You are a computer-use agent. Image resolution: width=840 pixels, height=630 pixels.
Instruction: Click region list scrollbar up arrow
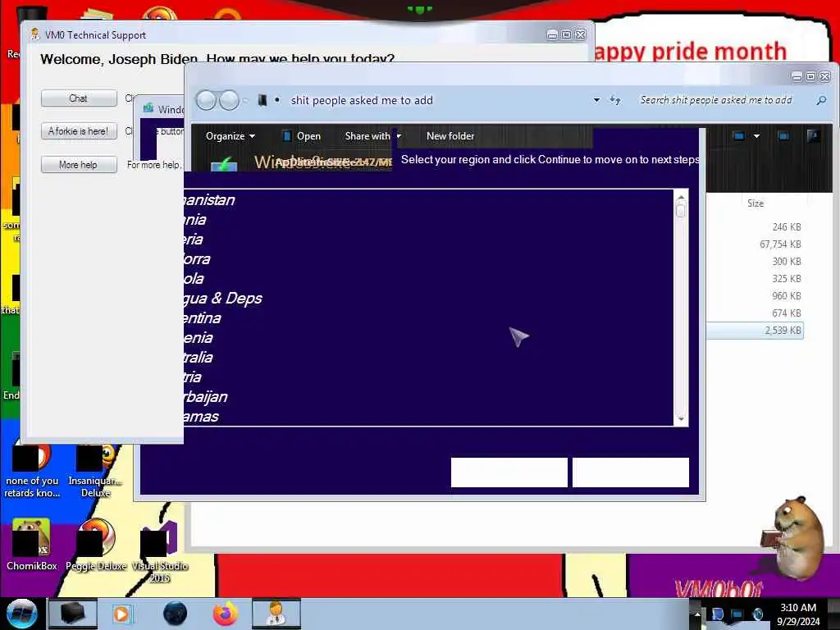(x=681, y=197)
